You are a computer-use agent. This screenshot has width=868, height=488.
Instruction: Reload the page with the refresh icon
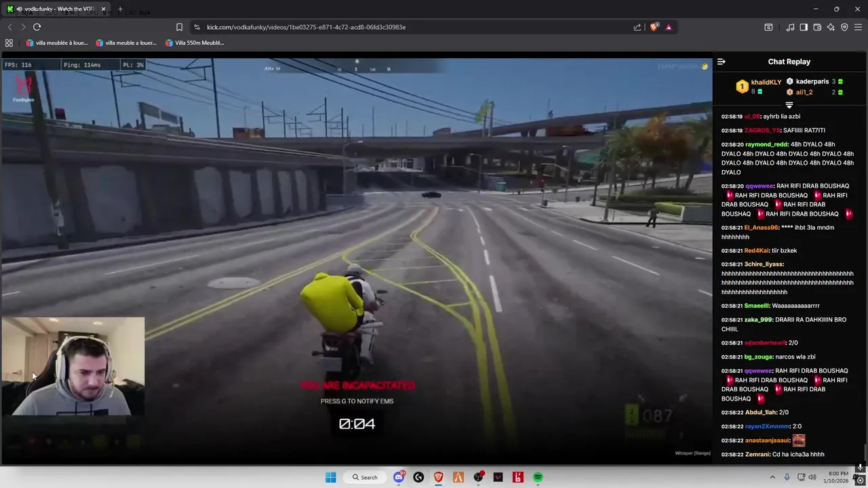pyautogui.click(x=37, y=27)
